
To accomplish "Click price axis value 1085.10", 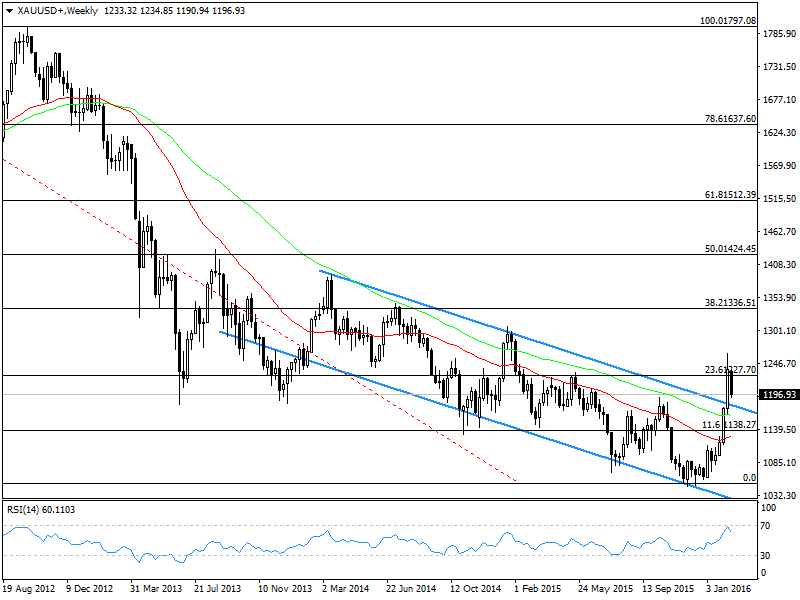I will click(780, 463).
